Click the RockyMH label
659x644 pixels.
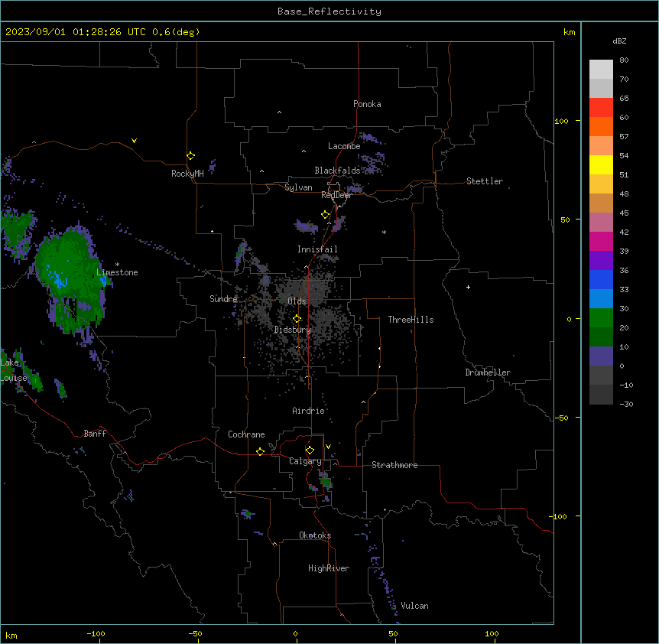click(x=187, y=174)
